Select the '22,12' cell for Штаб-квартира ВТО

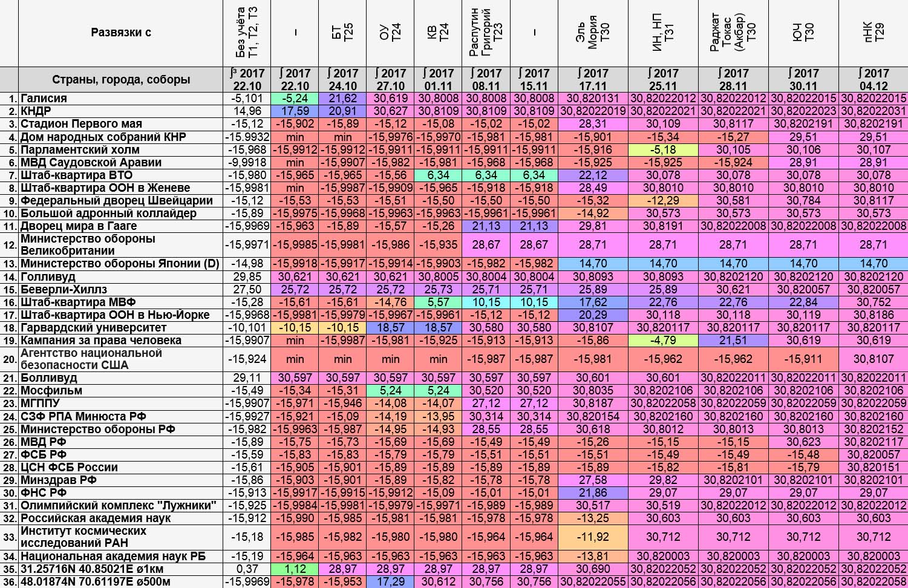593,175
